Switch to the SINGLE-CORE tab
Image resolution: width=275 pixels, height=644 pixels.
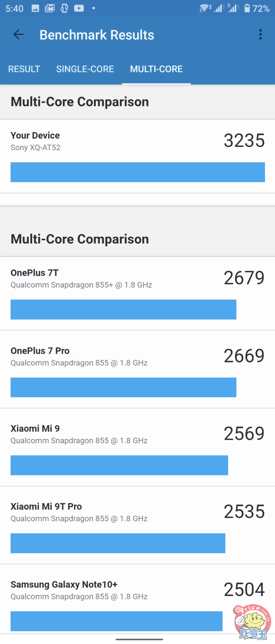(x=85, y=69)
